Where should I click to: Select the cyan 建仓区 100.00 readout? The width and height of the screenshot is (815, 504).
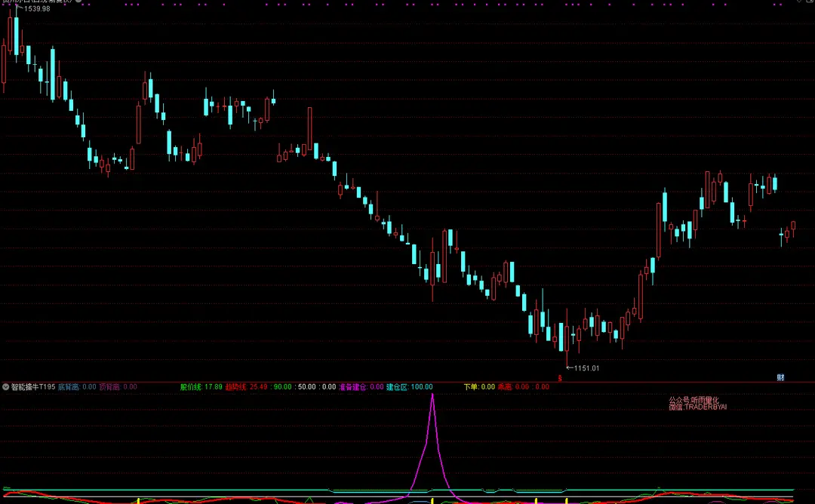point(410,387)
